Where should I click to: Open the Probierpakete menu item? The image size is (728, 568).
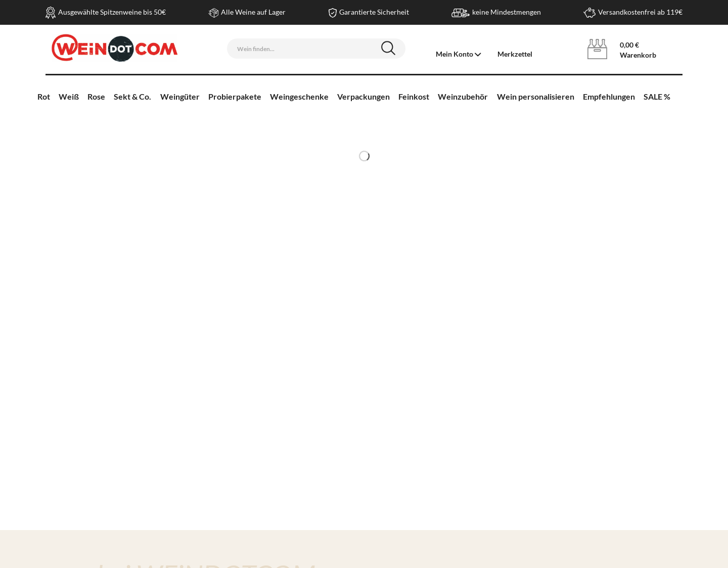pyautogui.click(x=235, y=97)
